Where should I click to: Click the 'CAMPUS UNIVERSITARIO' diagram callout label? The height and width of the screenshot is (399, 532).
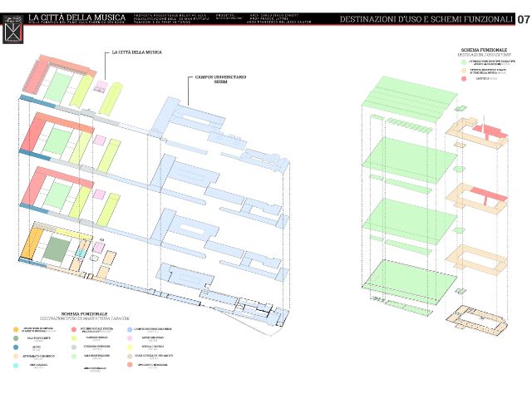point(220,79)
